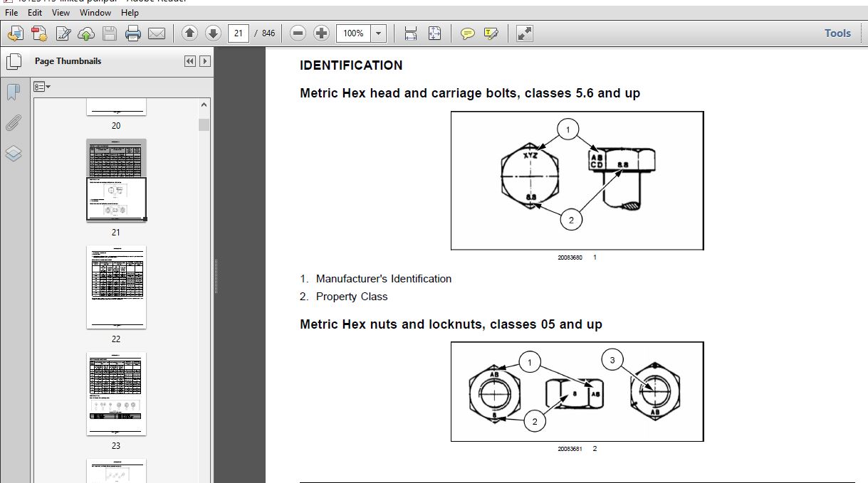
Task: Click the cloud upload icon
Action: click(86, 33)
